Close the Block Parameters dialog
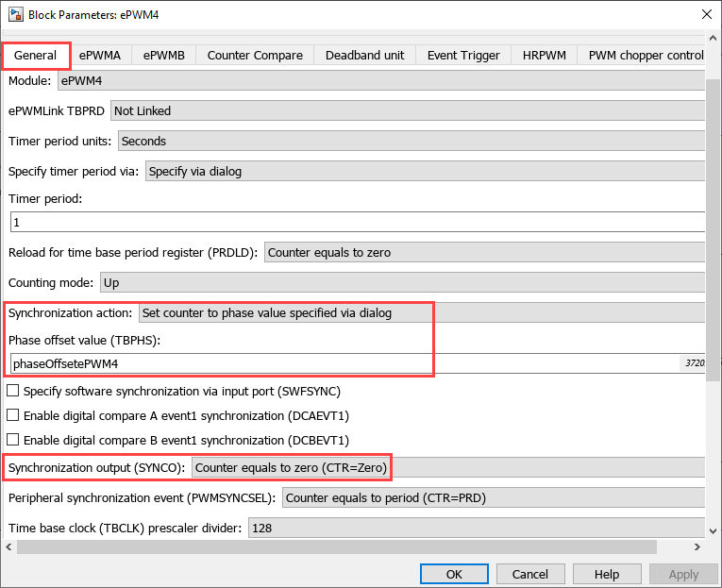This screenshot has height=588, width=722. pos(704,14)
